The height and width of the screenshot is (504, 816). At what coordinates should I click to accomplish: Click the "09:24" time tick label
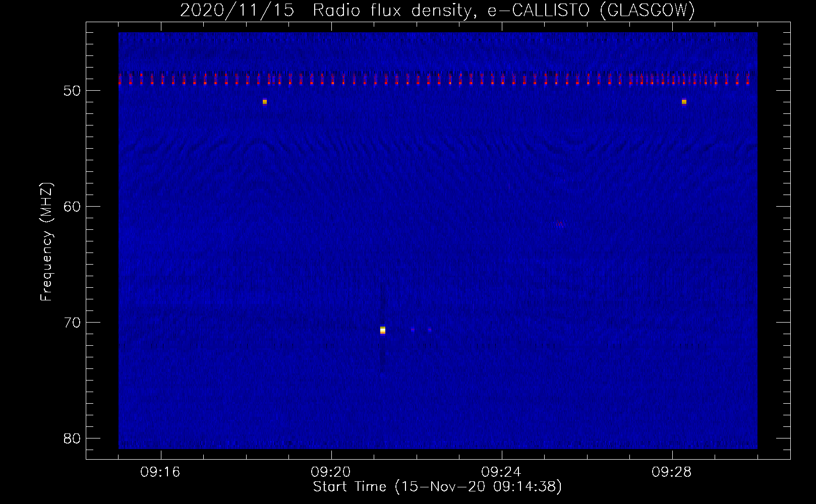click(501, 472)
